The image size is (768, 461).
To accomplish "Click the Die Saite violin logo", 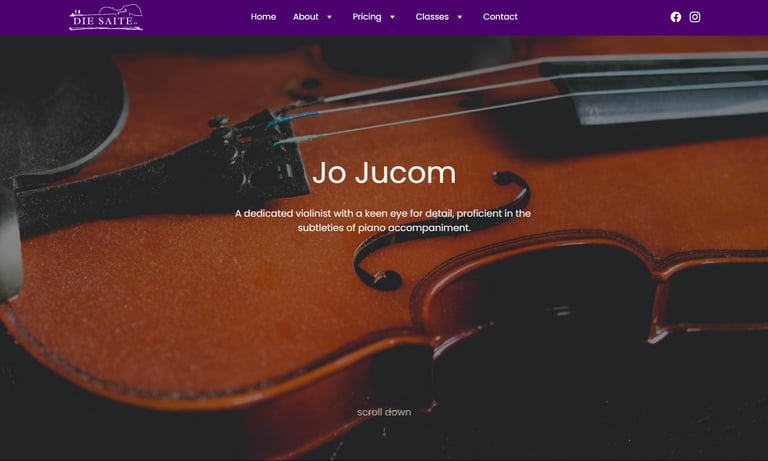I will pyautogui.click(x=106, y=18).
